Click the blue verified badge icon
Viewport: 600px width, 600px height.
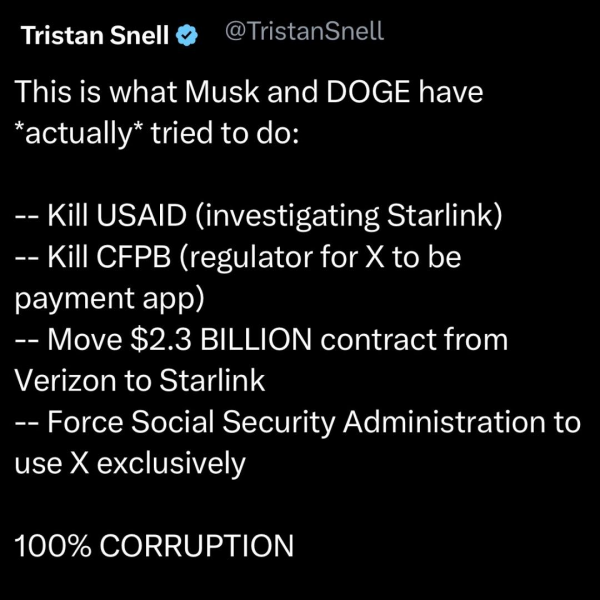[187, 35]
